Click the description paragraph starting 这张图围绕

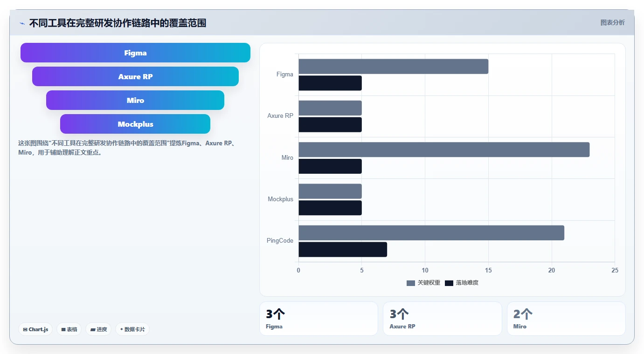[126, 148]
